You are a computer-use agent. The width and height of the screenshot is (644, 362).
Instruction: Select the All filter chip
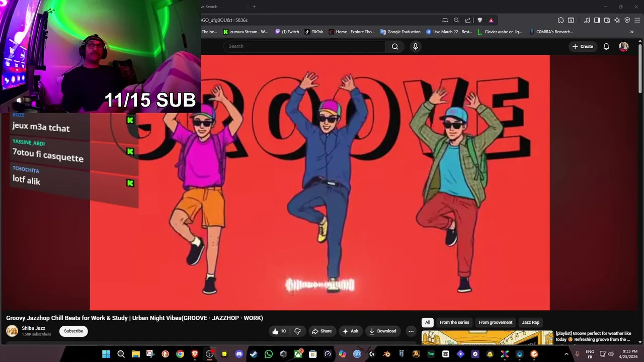[x=428, y=322]
